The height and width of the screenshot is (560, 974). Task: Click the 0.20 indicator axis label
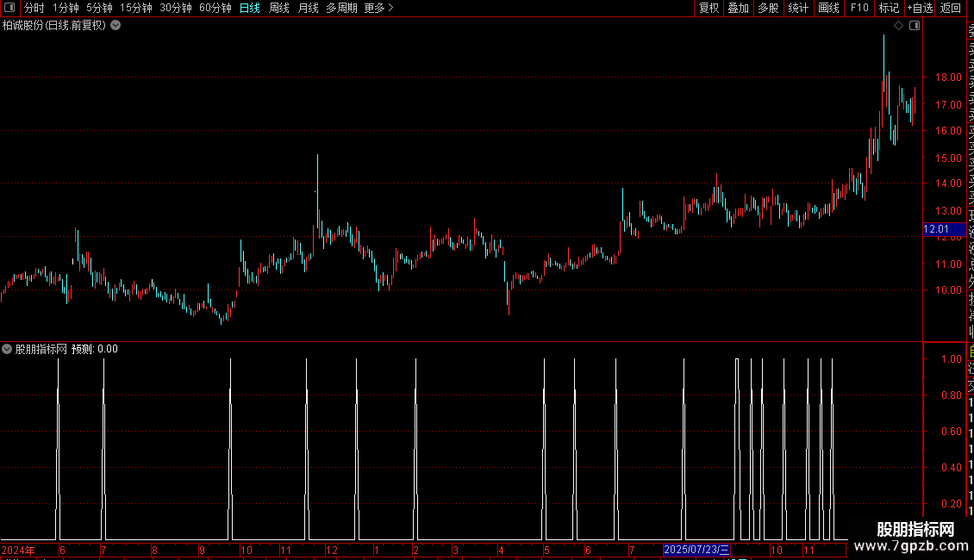[x=951, y=503]
